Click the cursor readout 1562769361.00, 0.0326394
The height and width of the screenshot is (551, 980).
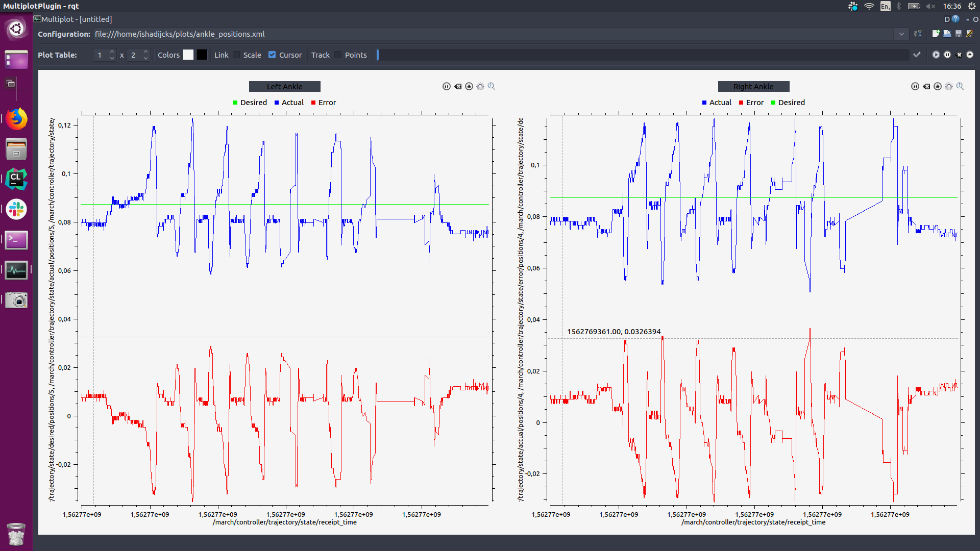[614, 332]
